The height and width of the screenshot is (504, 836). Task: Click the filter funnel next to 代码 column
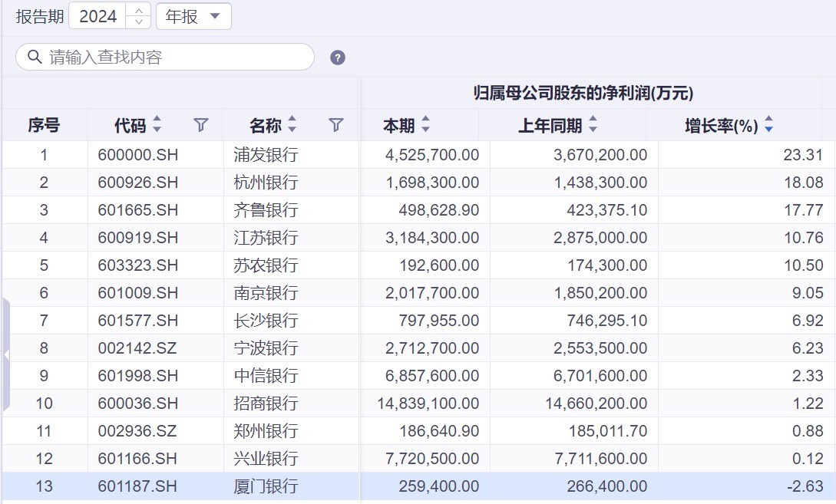pyautogui.click(x=200, y=125)
